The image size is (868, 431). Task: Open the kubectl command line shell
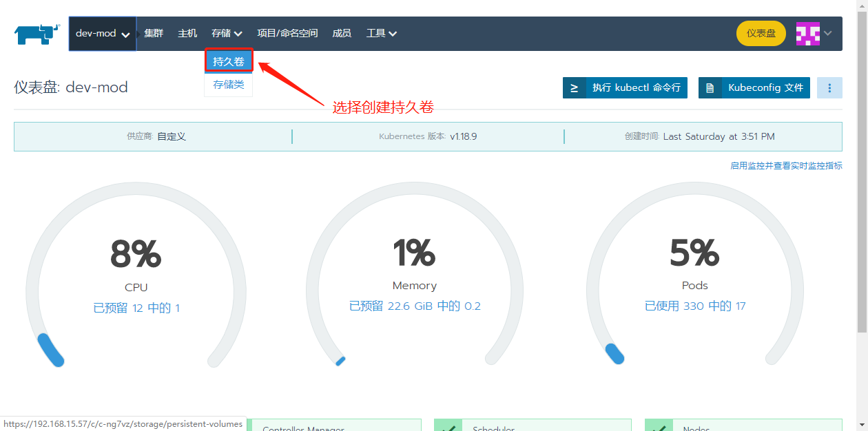(x=624, y=87)
